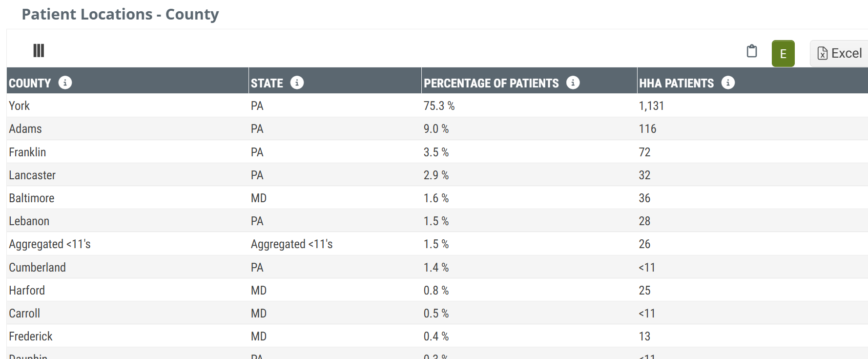
Task: Open the column chooser bars icon
Action: pos(39,51)
